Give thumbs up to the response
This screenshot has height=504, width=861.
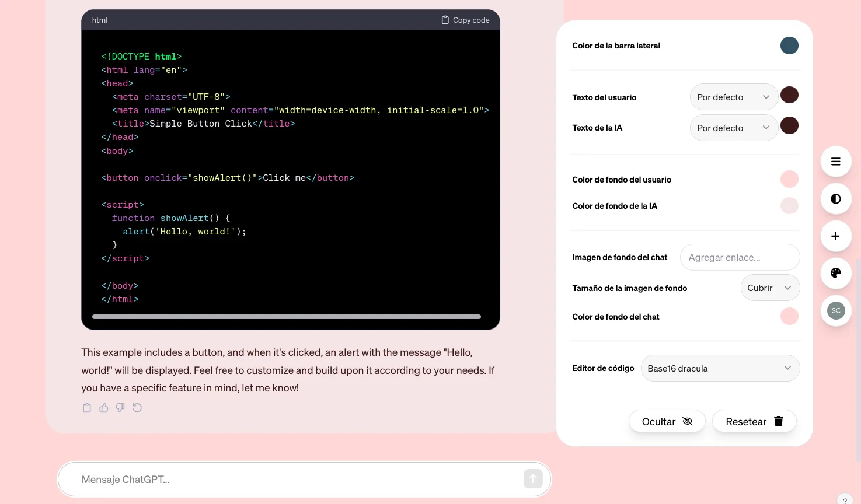(104, 408)
